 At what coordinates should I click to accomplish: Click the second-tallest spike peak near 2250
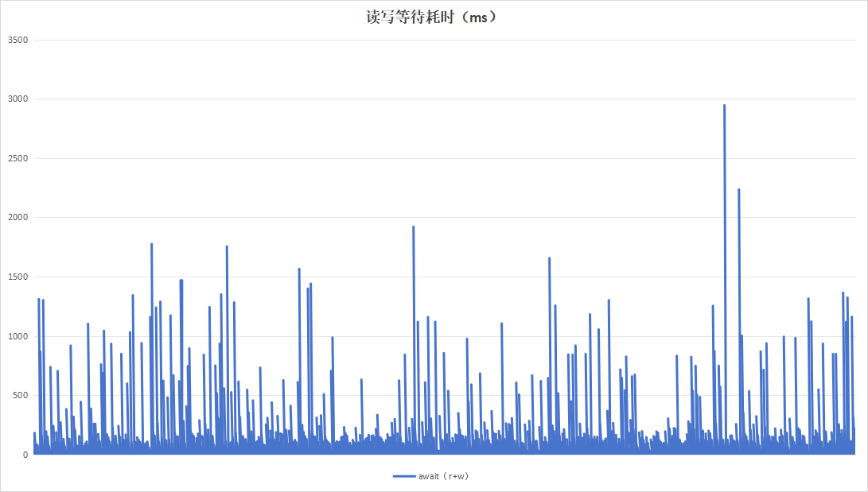738,190
